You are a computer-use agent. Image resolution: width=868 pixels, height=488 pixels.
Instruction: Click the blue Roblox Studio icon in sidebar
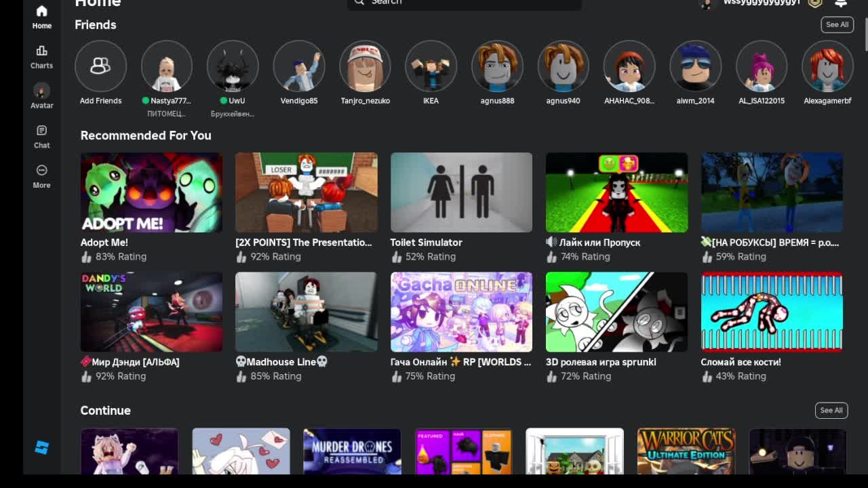[x=41, y=447]
